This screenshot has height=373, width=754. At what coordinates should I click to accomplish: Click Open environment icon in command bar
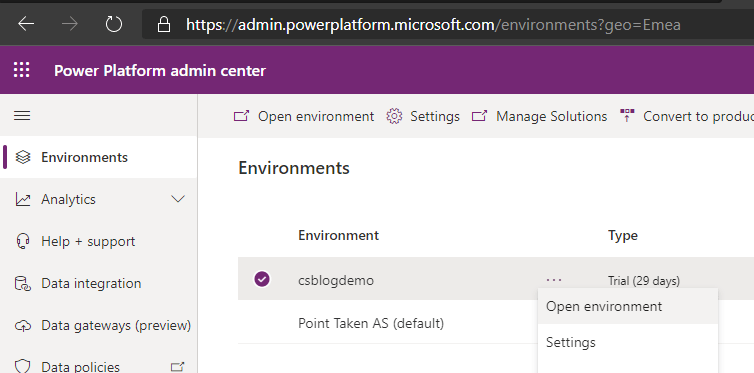(241, 116)
